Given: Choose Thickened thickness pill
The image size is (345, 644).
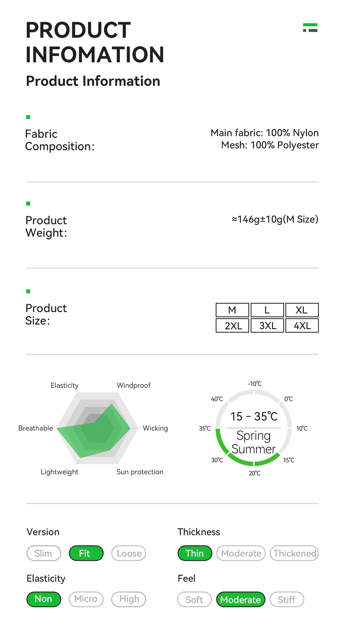Looking at the screenshot, I should coord(294,553).
